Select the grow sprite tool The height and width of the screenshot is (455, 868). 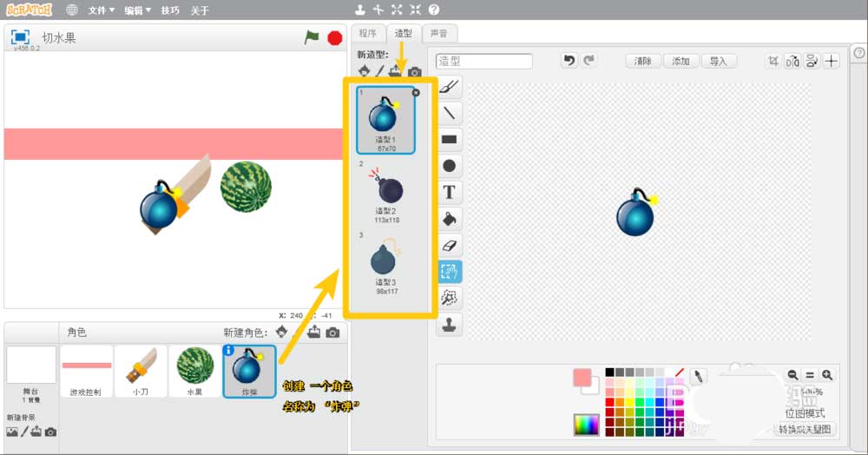pyautogui.click(x=397, y=10)
